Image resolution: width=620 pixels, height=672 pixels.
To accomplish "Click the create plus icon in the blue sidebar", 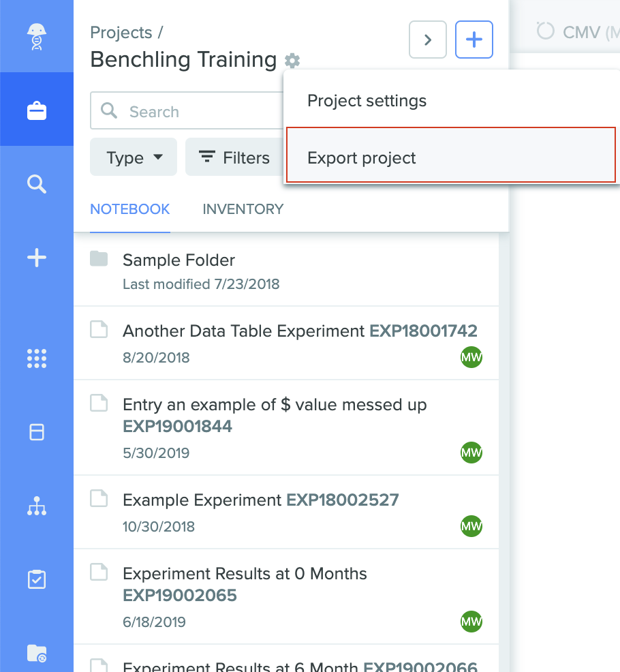I will [x=36, y=258].
